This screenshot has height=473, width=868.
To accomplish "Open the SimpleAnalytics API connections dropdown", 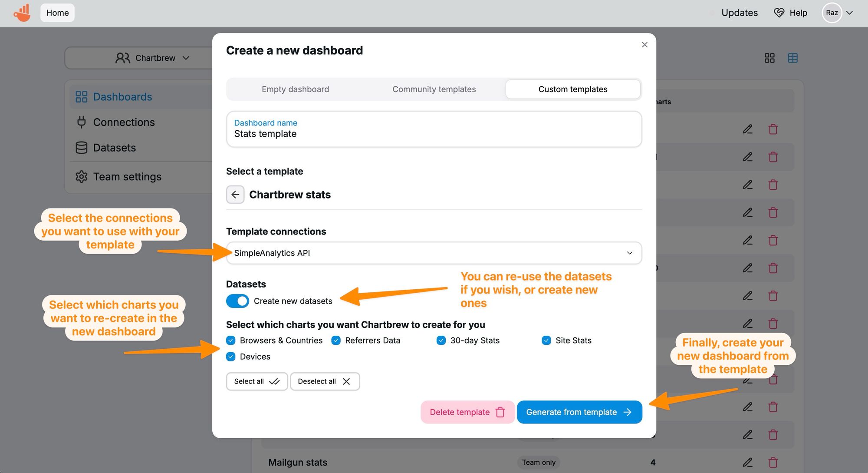I will pyautogui.click(x=434, y=253).
